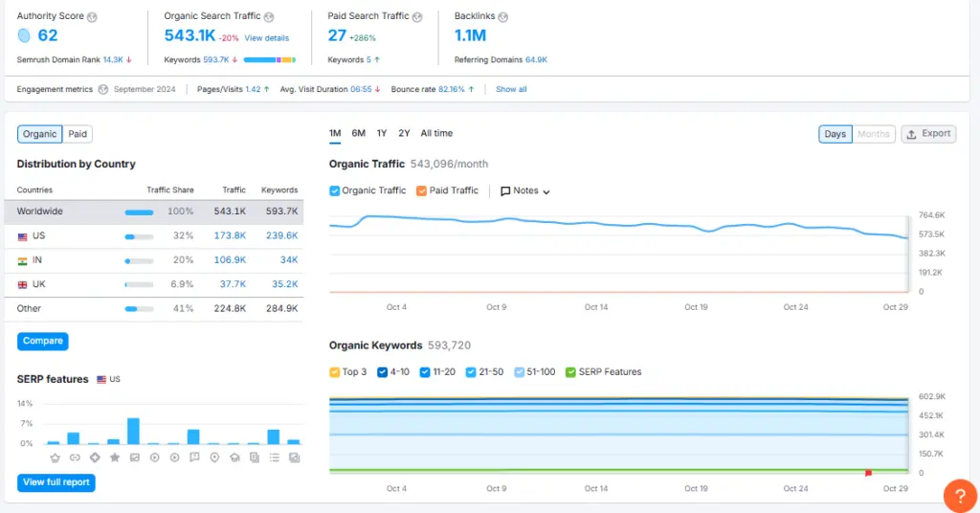The image size is (980, 513).
Task: Click the Keywords distribution color bar
Action: (270, 59)
